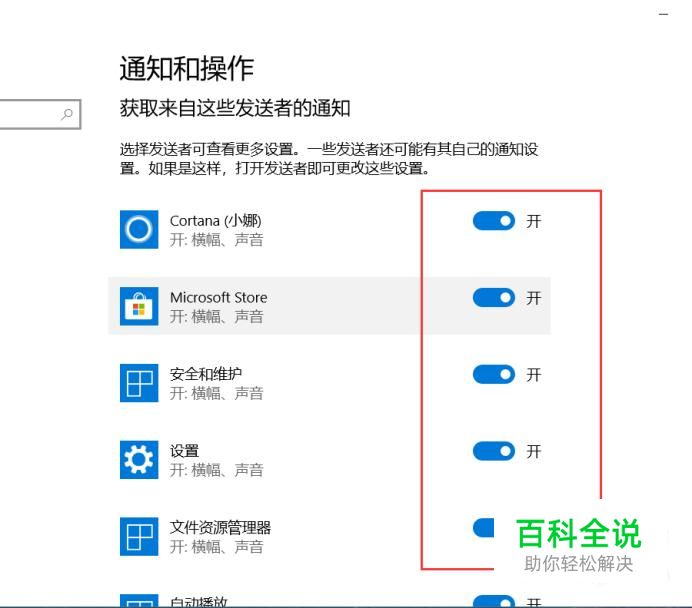Click 开: 横幅、声音 under 安全和维护
Viewport: 692px width, 608px height.
point(217,394)
